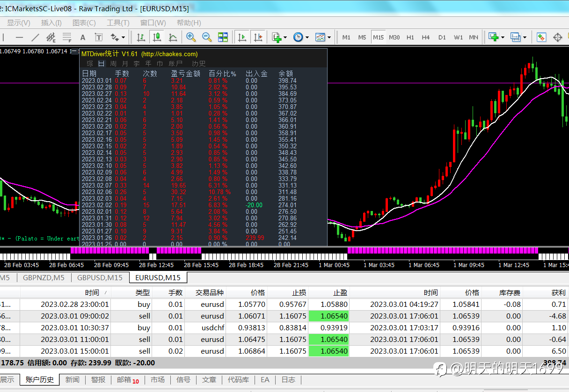Image resolution: width=569 pixels, height=392 pixels.
Task: Select the text 'A' drawing tool
Action: (x=83, y=37)
